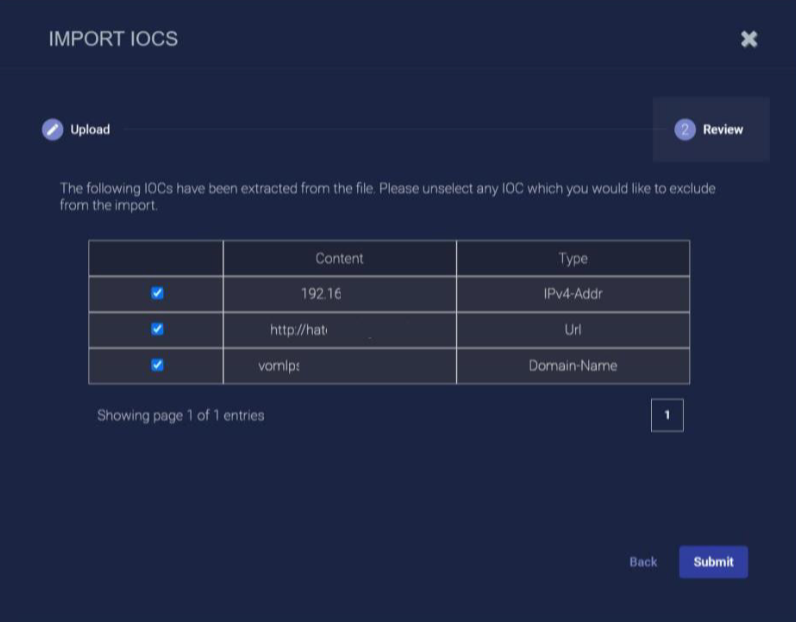
Task: Click the IPv4-Addr type cell
Action: tap(572, 294)
